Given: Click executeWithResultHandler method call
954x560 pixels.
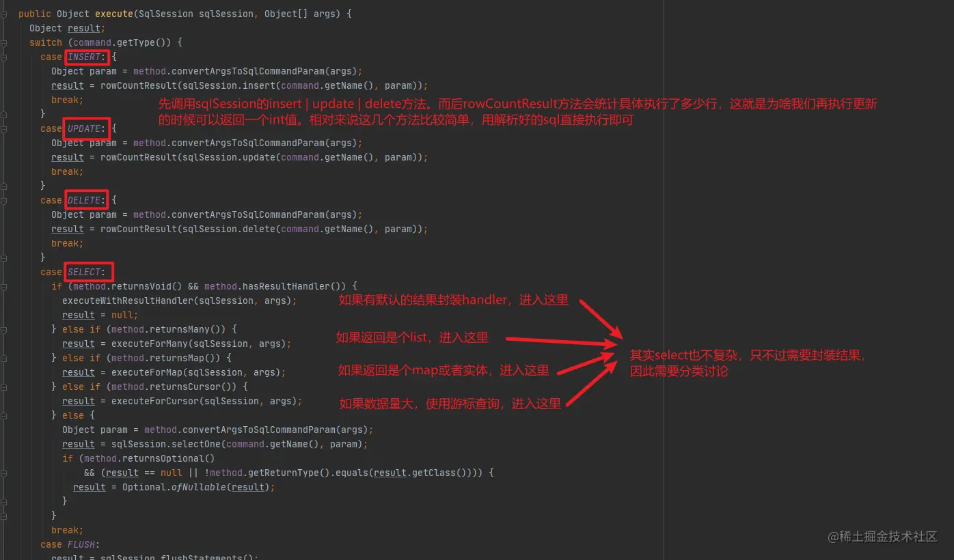Looking at the screenshot, I should (x=128, y=300).
